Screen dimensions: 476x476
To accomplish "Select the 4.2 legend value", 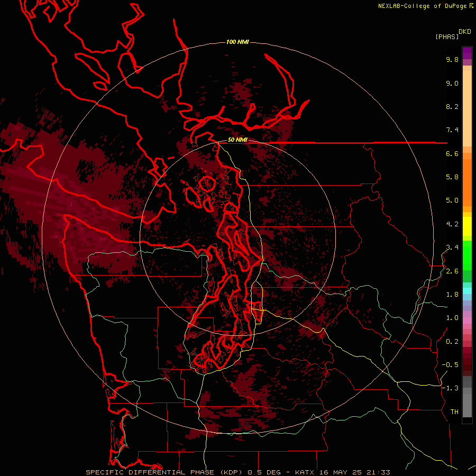I will click(452, 224).
